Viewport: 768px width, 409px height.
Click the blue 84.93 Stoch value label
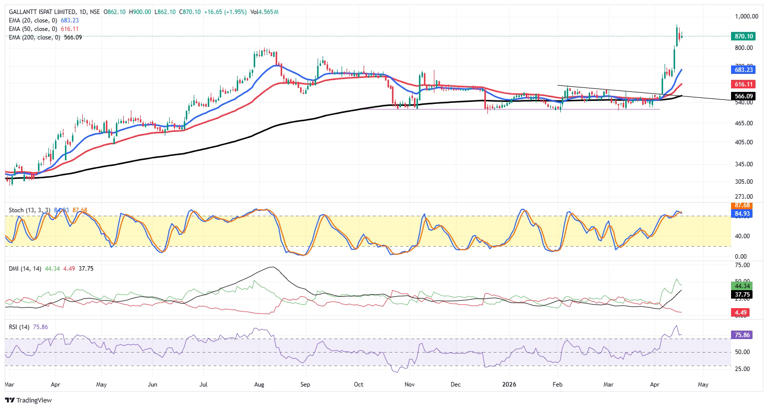(742, 214)
